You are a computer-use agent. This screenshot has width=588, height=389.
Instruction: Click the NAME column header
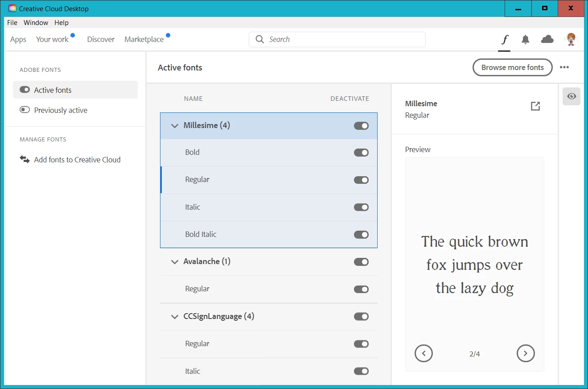coord(193,99)
